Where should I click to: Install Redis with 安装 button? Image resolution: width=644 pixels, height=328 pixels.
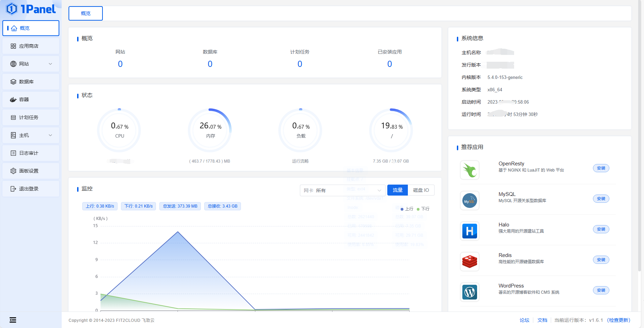point(601,260)
